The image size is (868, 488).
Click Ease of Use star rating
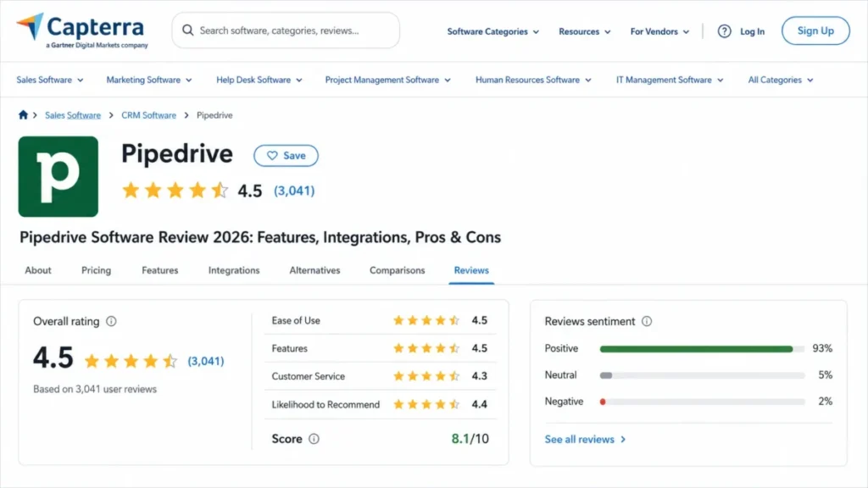click(x=426, y=320)
